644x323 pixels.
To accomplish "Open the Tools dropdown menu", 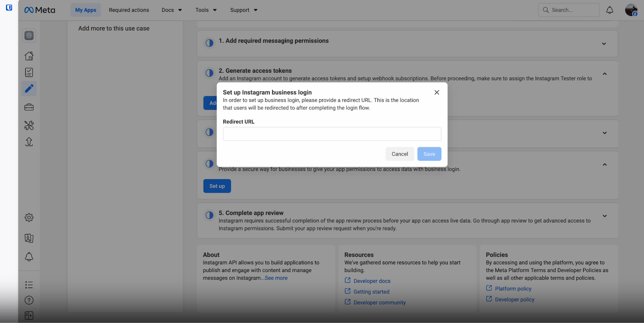I will click(x=206, y=10).
